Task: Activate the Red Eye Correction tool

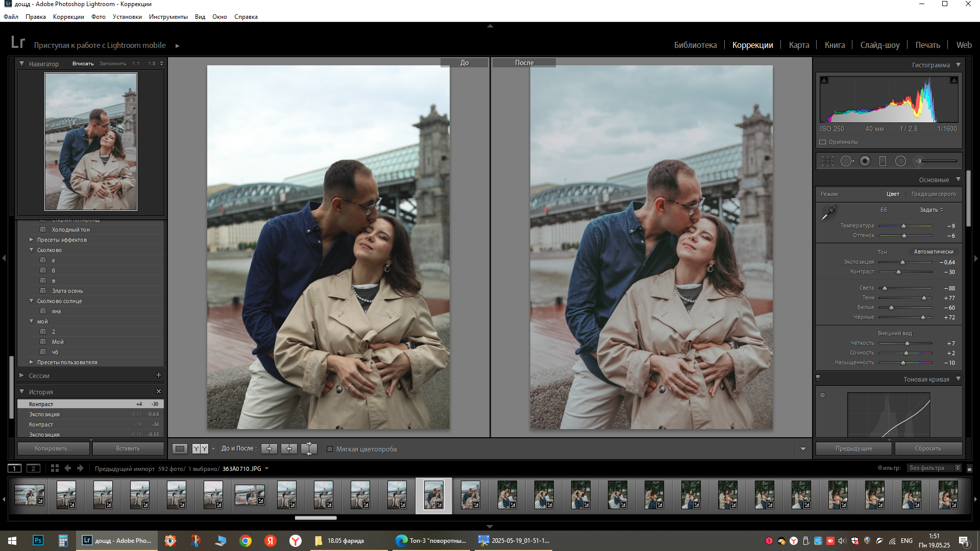Action: (865, 161)
